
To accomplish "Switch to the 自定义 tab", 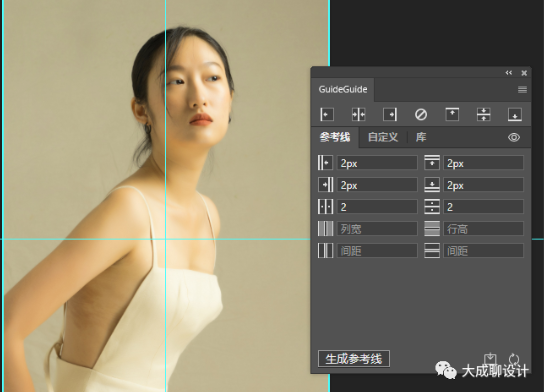I will (x=383, y=137).
